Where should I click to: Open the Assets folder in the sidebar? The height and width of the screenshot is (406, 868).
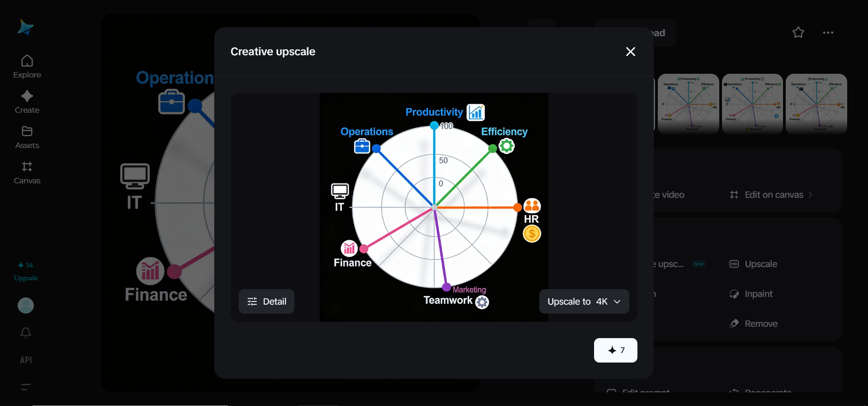point(27,137)
